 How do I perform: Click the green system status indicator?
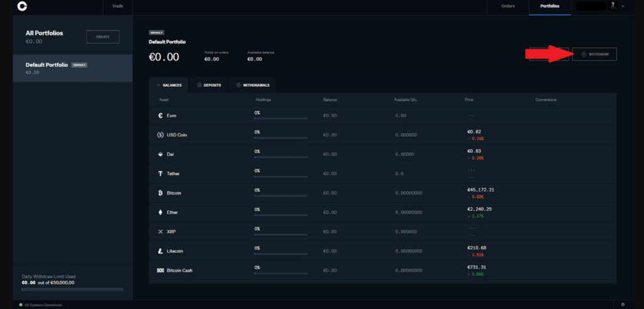21,305
